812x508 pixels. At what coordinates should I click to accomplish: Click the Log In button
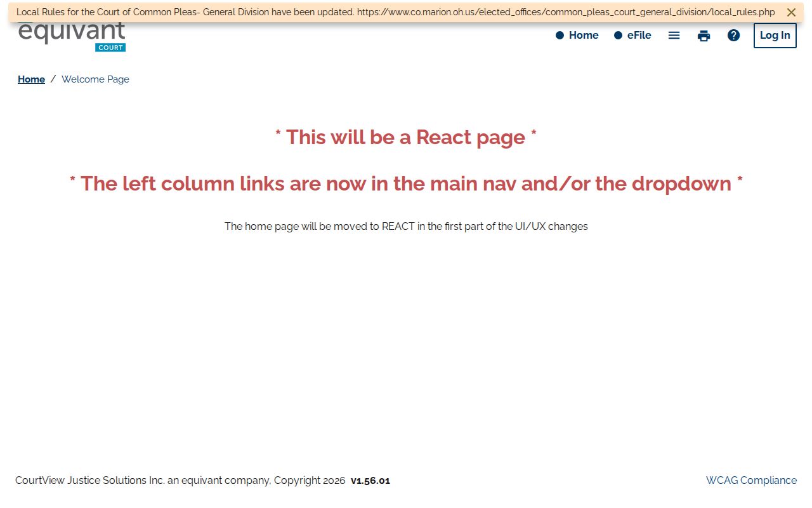coord(775,36)
